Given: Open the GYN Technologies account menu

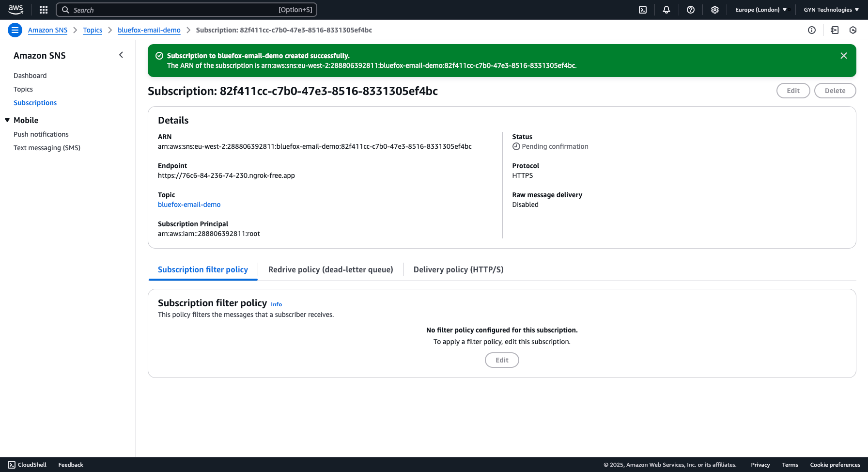Looking at the screenshot, I should [830, 9].
